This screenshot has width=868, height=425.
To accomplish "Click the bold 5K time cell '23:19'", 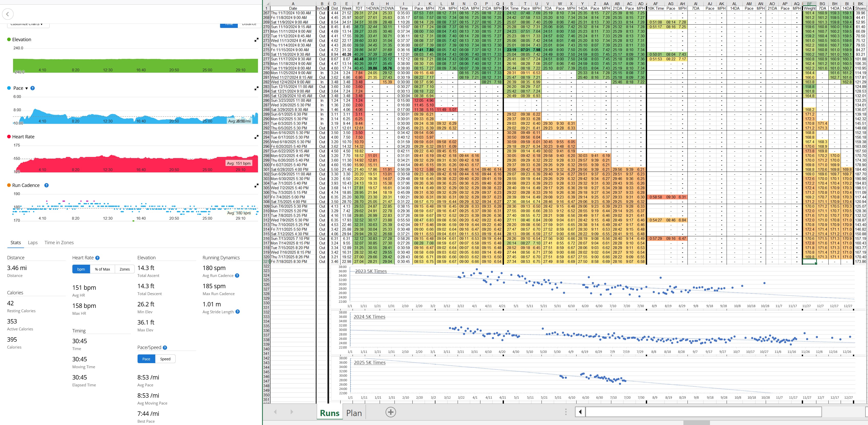I will [511, 50].
